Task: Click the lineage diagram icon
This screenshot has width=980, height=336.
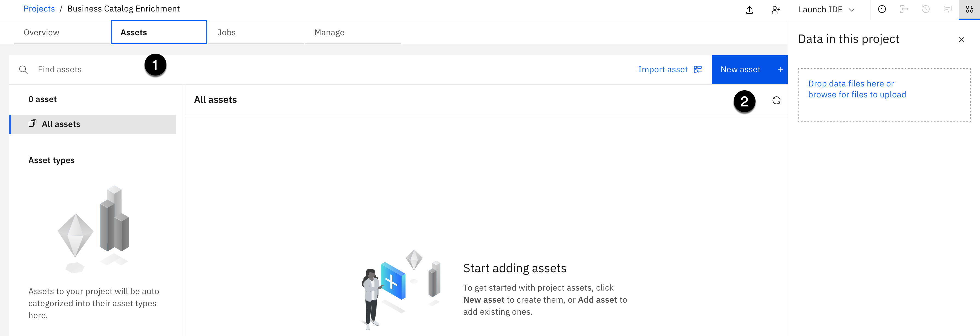Action: (x=904, y=10)
